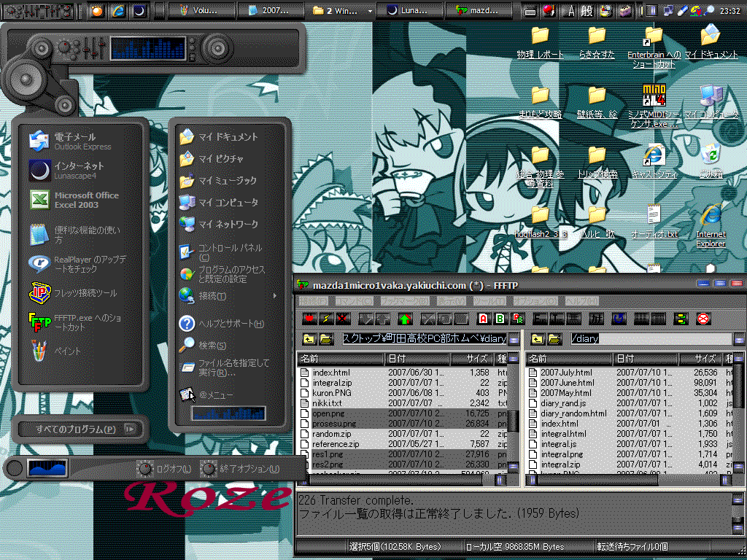Click the blue Refresh arrow icon
Screen dimensions: 747x560
619,319
